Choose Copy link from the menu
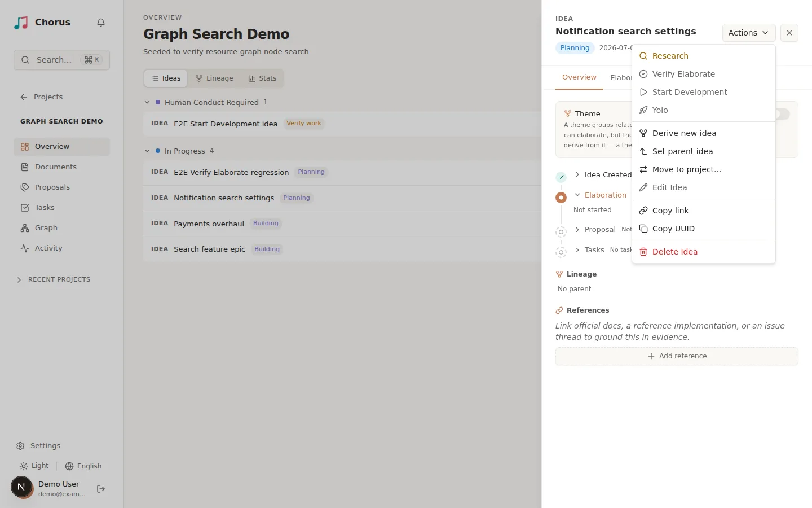The image size is (812, 508). pyautogui.click(x=704, y=211)
